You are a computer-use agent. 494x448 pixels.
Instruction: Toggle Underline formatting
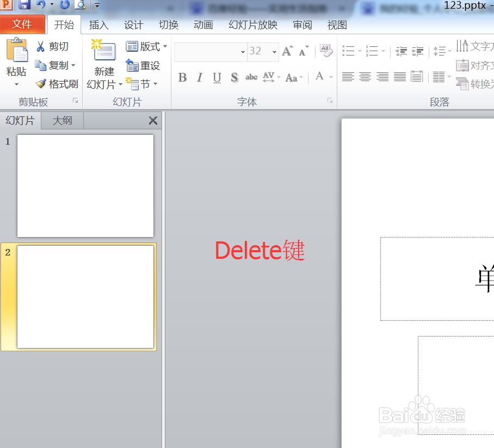217,77
